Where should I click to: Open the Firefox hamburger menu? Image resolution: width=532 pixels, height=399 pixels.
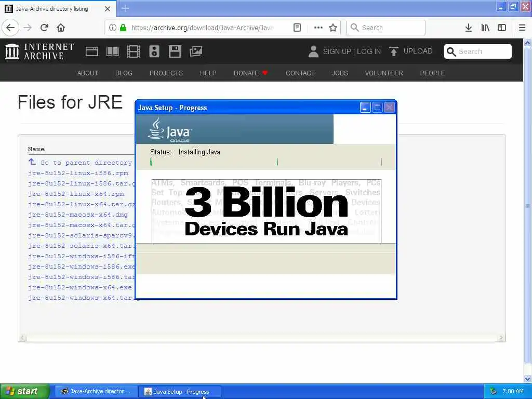click(x=522, y=28)
